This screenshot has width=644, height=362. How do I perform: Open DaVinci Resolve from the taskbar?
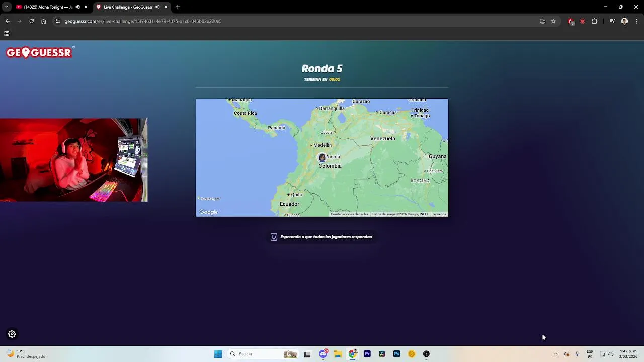coord(382,354)
